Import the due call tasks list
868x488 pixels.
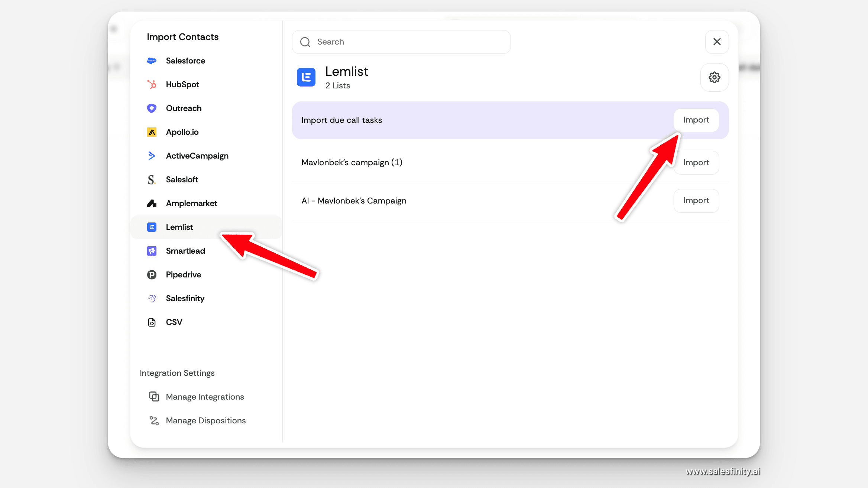coord(696,120)
